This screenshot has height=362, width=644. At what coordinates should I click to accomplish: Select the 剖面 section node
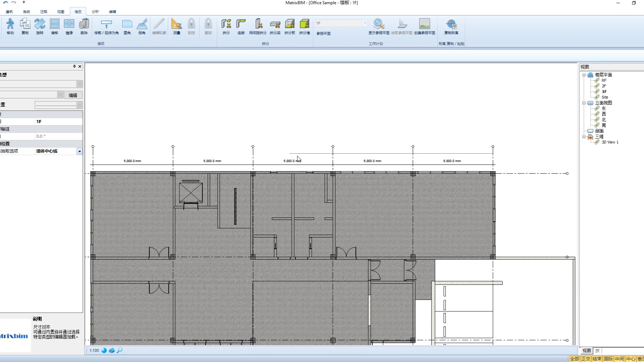point(599,131)
